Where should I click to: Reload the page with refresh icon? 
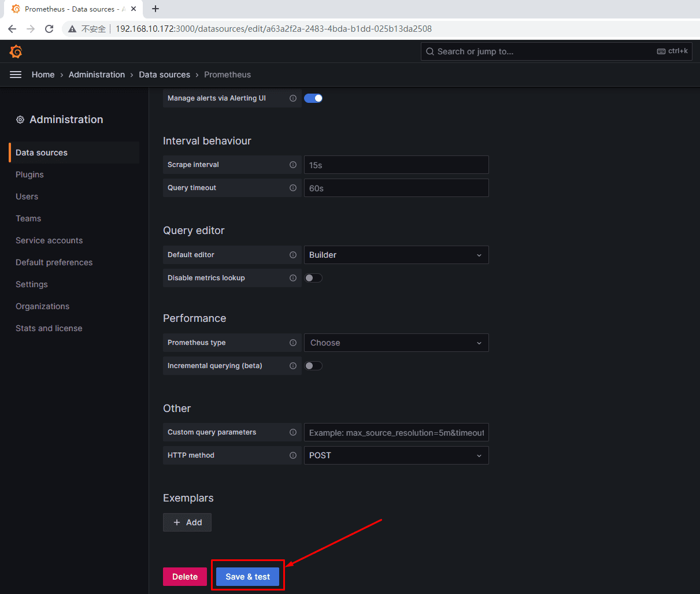pos(49,29)
